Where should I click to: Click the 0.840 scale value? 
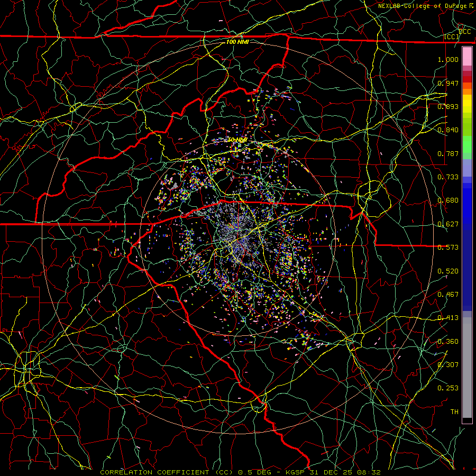coord(448,130)
